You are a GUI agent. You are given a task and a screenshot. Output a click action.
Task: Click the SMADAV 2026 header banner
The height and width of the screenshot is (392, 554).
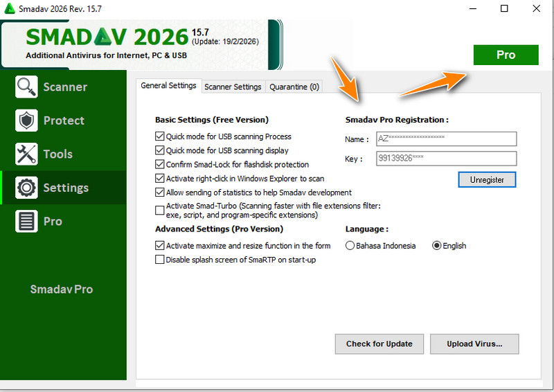point(141,44)
